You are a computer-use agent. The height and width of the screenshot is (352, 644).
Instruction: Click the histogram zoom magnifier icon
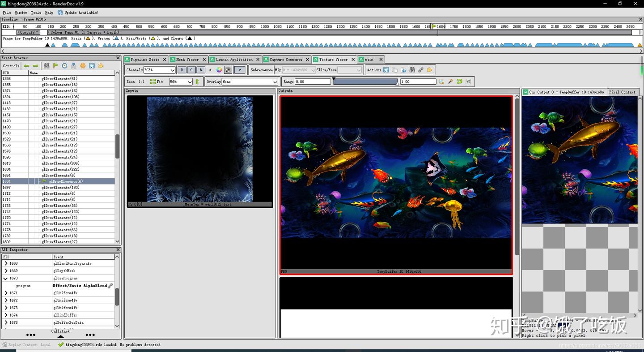[441, 82]
